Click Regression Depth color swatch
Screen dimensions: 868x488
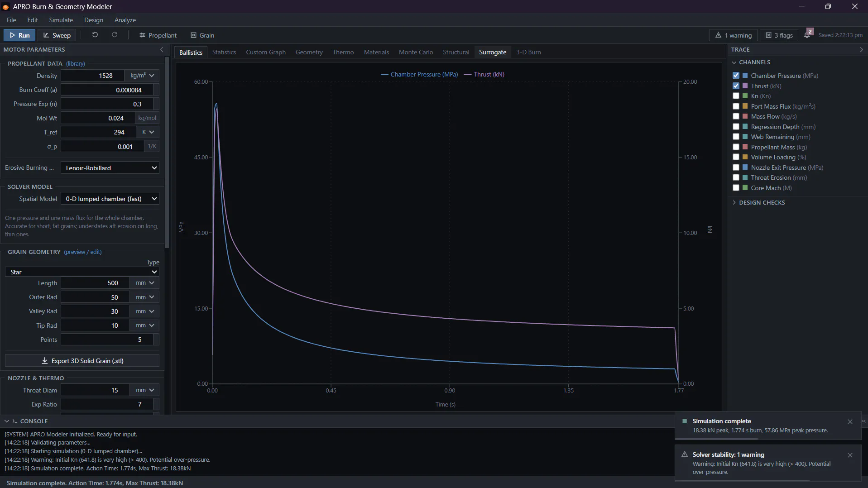[x=745, y=127]
